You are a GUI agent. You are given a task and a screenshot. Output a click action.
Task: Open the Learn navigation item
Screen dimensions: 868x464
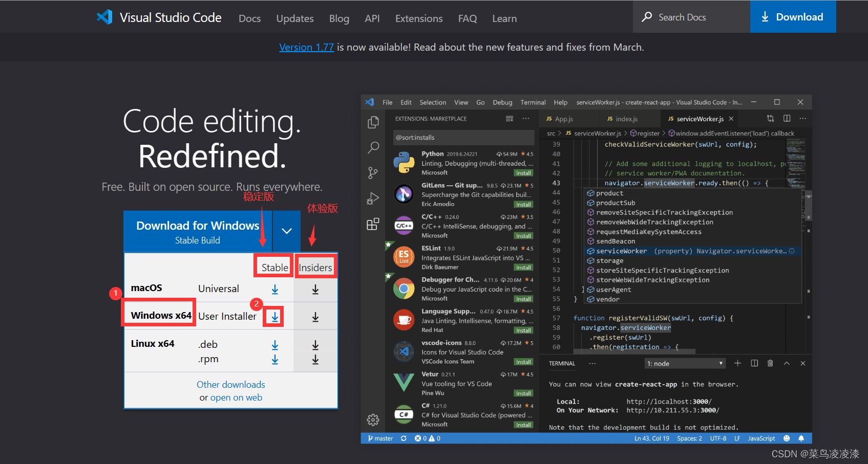click(504, 18)
